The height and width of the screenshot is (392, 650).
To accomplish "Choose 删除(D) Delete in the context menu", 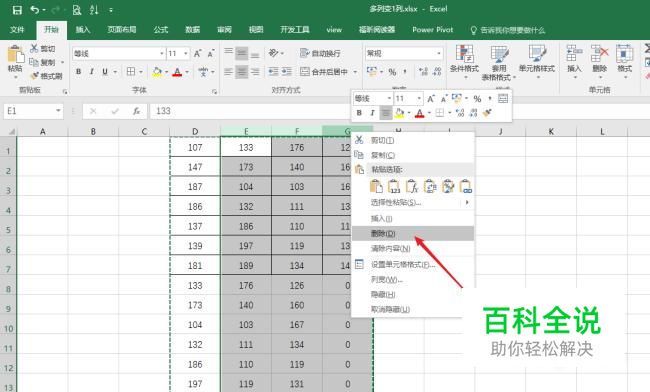I will [x=412, y=234].
